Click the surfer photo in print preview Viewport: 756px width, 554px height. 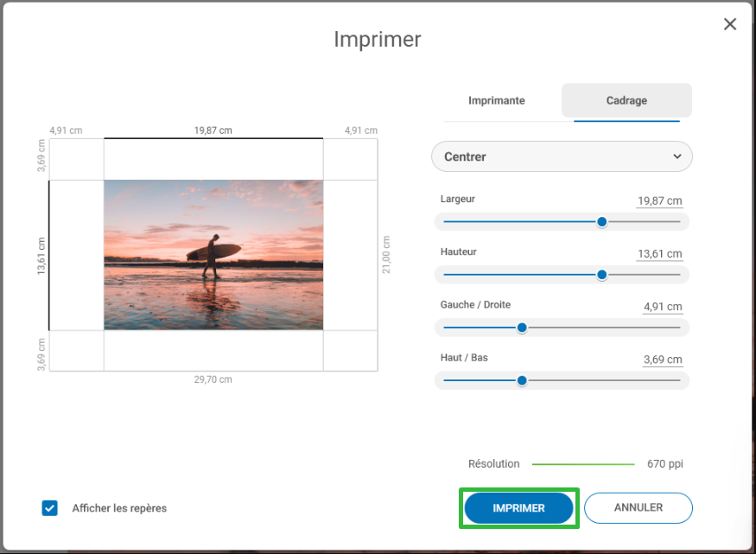tap(213, 255)
